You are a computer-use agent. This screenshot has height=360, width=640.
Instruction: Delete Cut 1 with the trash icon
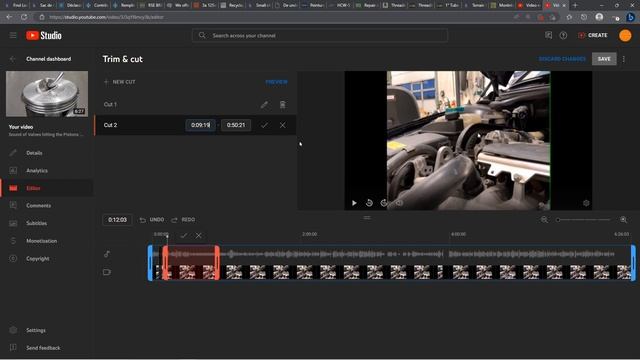282,105
